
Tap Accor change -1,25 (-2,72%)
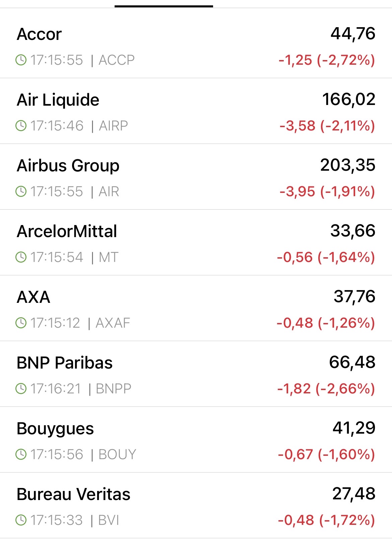coord(326,60)
